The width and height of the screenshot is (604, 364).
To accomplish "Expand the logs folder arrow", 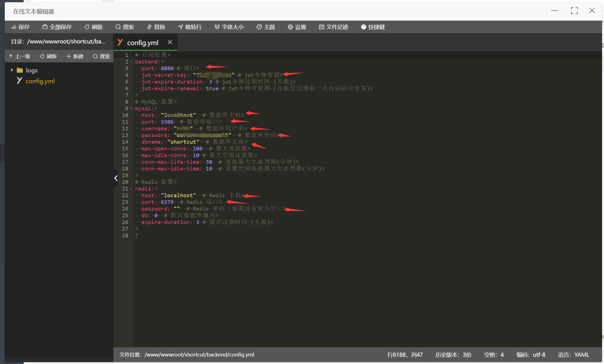I will click(x=12, y=70).
